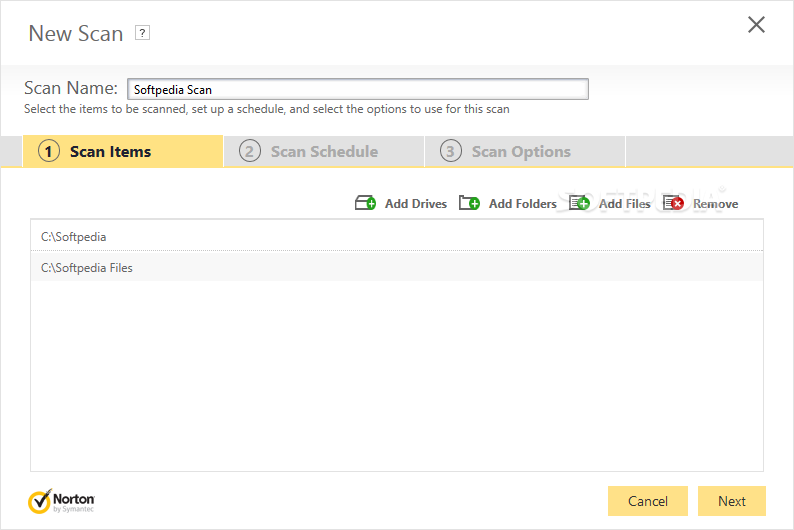Click the Add Files label
Image resolution: width=794 pixels, height=530 pixels.
(x=624, y=203)
